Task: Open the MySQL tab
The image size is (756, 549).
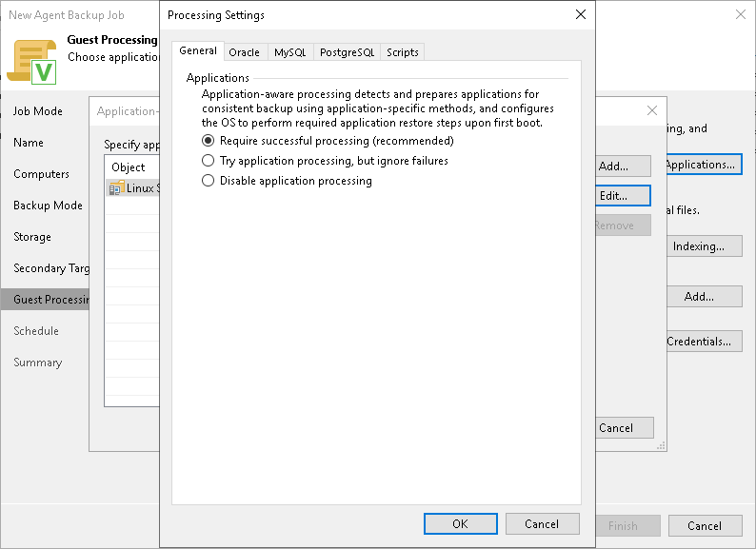Action: [x=289, y=52]
